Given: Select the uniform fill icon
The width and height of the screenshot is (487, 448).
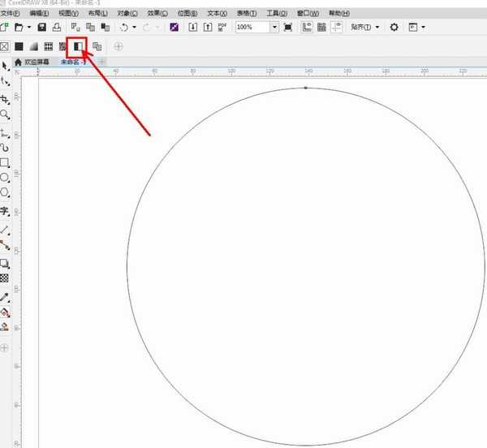Looking at the screenshot, I should tap(19, 46).
